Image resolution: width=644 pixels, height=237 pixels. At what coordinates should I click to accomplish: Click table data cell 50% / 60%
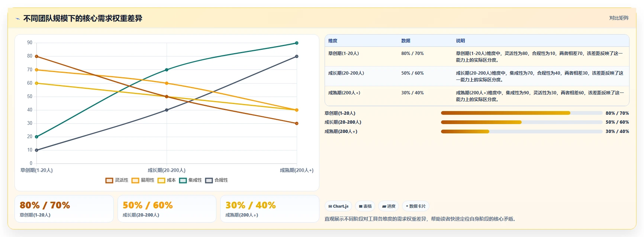click(412, 73)
